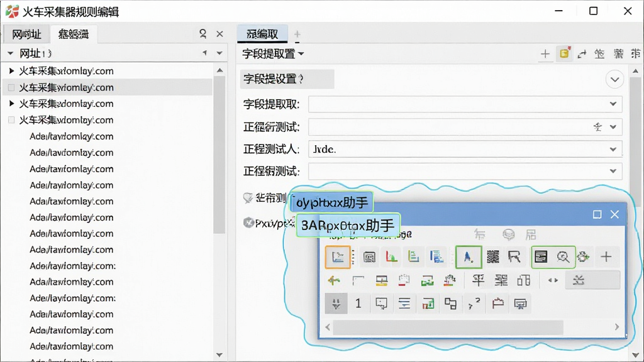The image size is (644, 362).
Task: Click the speech bubble icon in the popup's bottom row
Action: (381, 304)
